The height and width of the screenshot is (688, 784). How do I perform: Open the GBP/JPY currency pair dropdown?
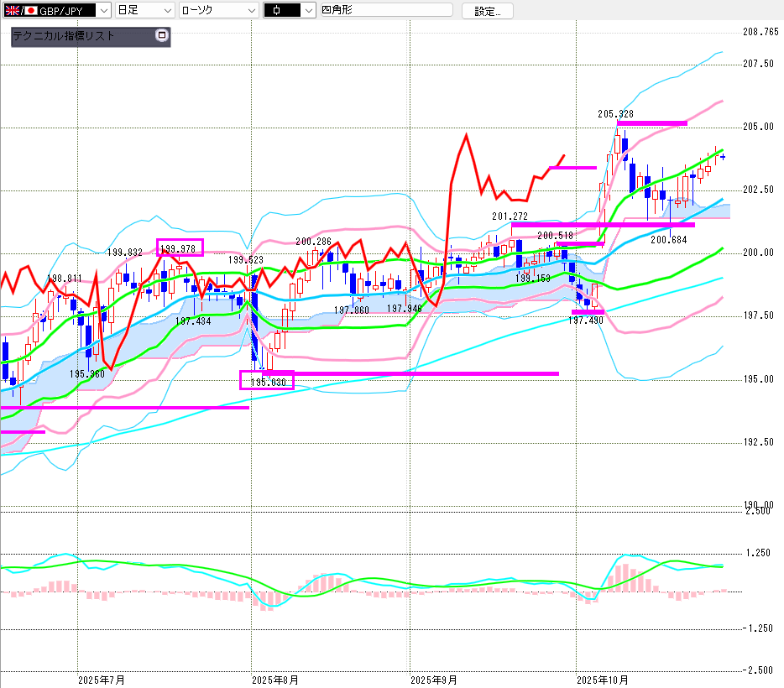click(102, 11)
